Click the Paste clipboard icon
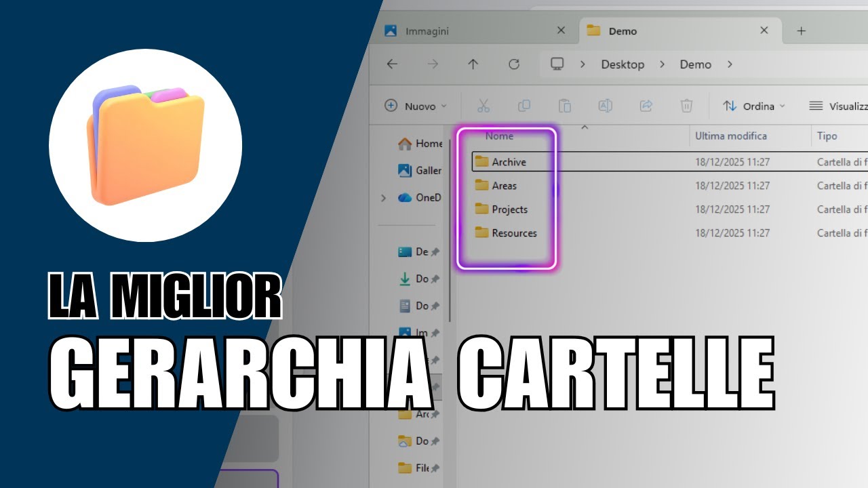 (564, 106)
